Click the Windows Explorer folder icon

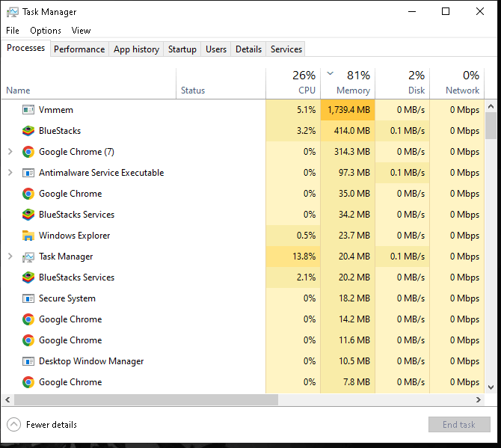[x=28, y=236]
